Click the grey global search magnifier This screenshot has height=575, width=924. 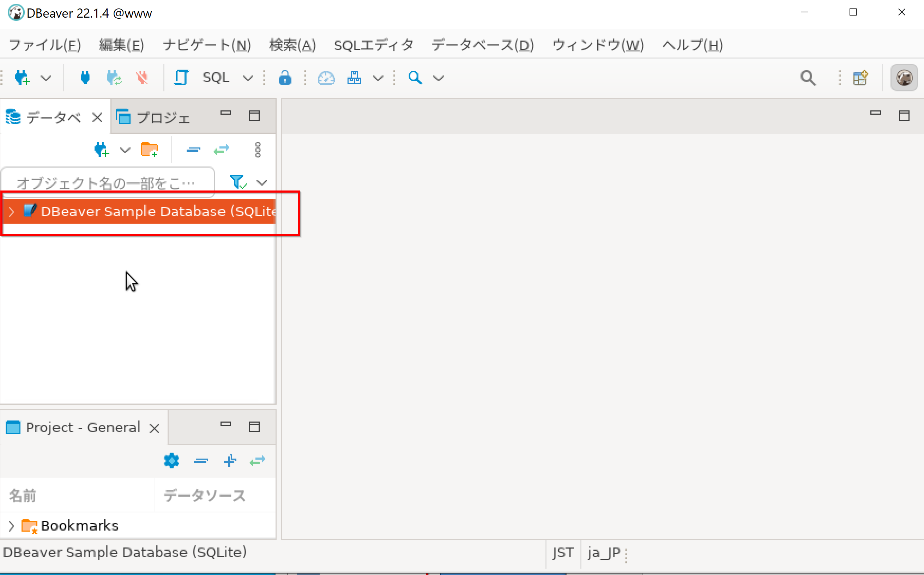click(808, 78)
